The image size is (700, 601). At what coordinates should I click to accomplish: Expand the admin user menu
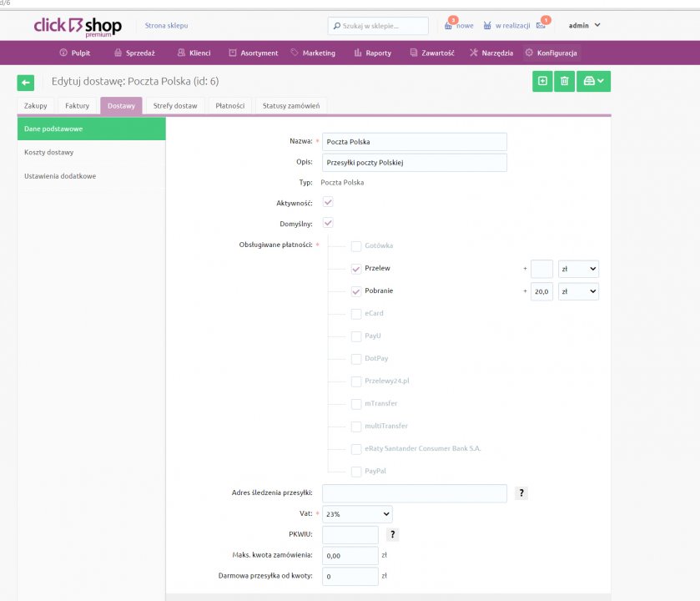tap(584, 25)
